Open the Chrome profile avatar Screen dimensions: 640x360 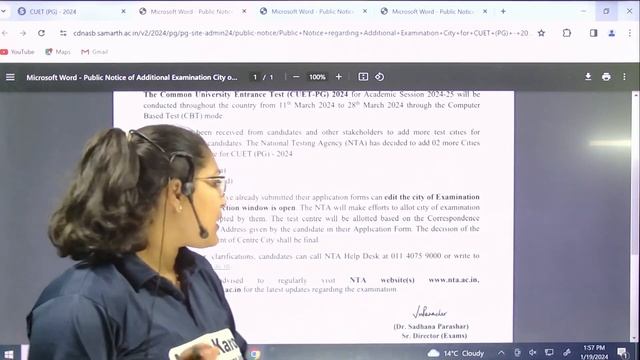611,33
